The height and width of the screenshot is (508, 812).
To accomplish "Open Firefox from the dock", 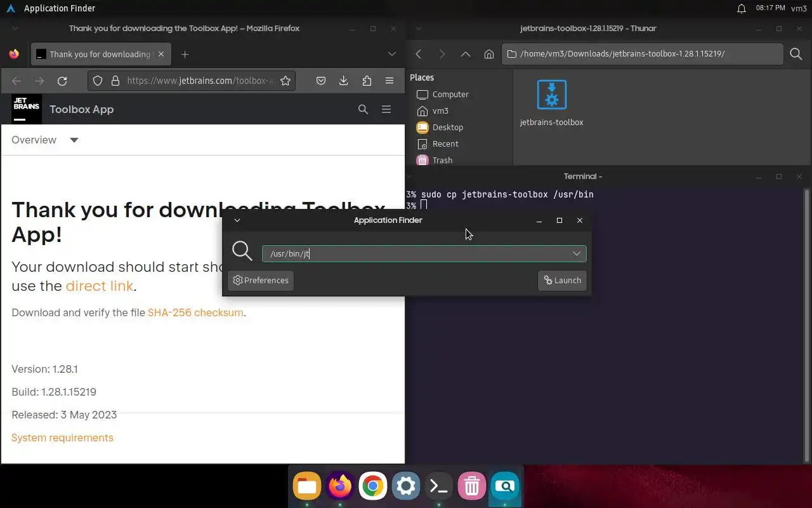I will tap(340, 486).
